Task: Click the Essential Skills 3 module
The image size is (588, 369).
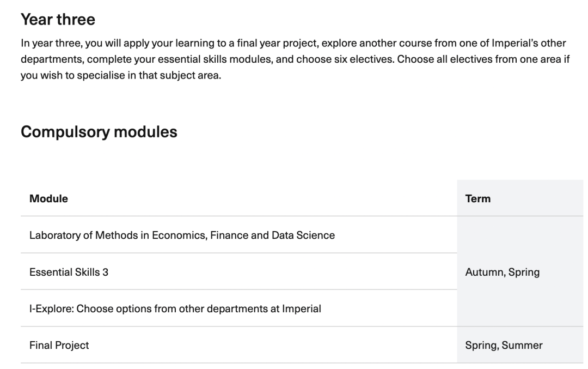Action: (69, 272)
